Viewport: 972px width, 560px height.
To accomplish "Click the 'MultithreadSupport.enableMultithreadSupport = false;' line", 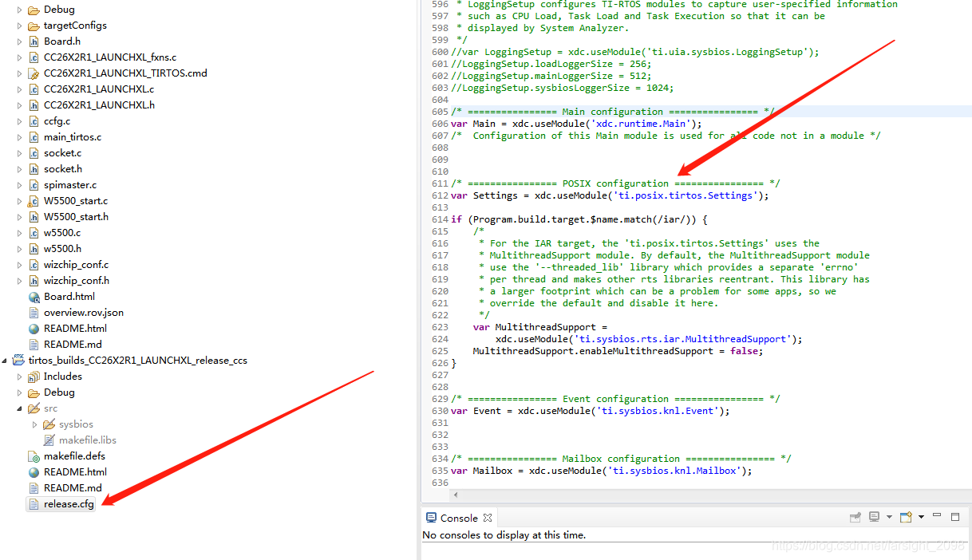I will (618, 351).
